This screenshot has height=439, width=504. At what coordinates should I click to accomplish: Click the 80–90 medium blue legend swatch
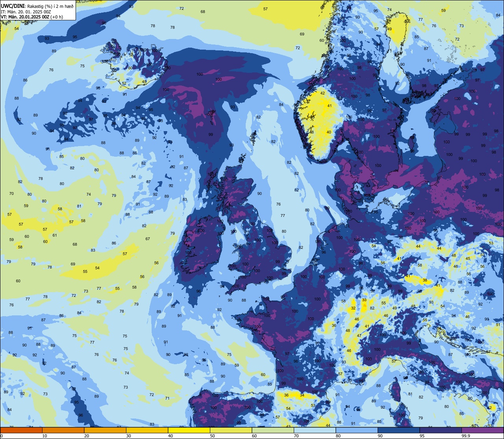(x=357, y=430)
